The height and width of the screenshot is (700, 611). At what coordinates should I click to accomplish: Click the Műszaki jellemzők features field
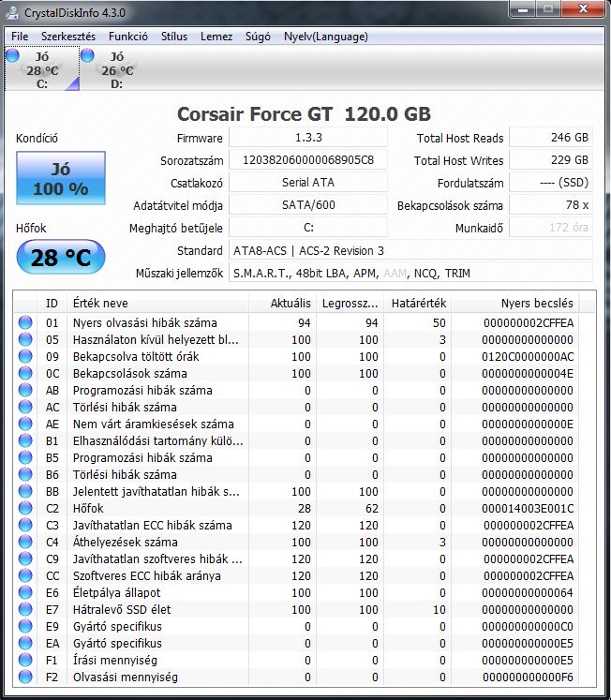point(410,273)
